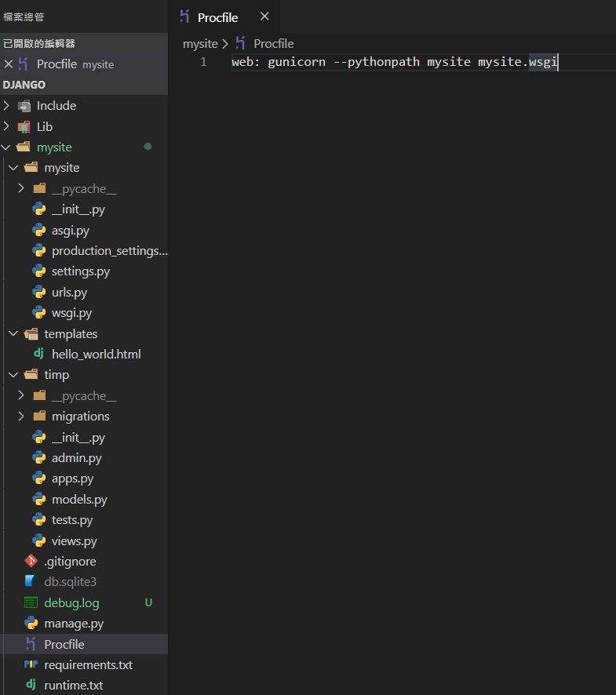Click the Heroku icon beside Procfile in tree
This screenshot has width=616, height=695.
31,644
